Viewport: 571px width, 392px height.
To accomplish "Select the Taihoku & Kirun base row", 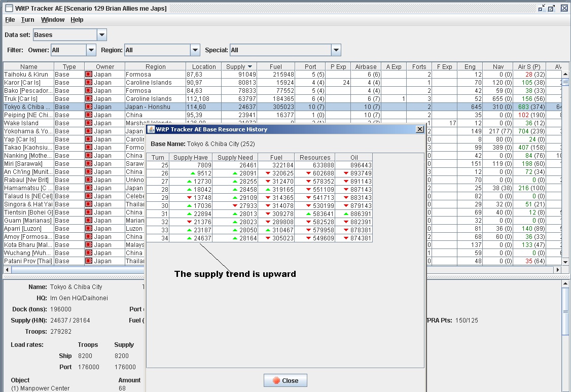I will [282, 75].
